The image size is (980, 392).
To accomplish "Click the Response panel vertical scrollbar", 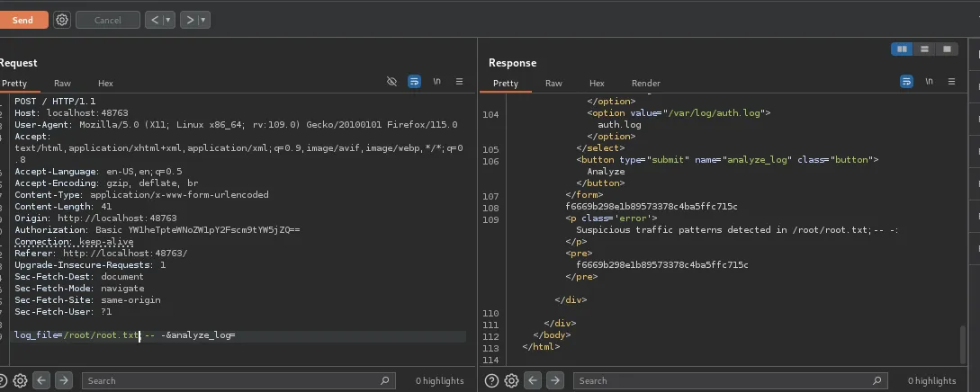I will coord(963,344).
